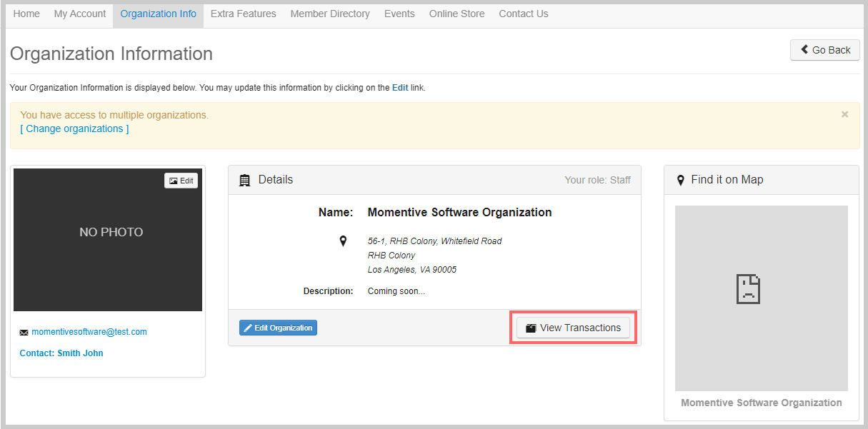Click the Momentive Software Organization map caption
This screenshot has width=868, height=429.
coord(762,403)
